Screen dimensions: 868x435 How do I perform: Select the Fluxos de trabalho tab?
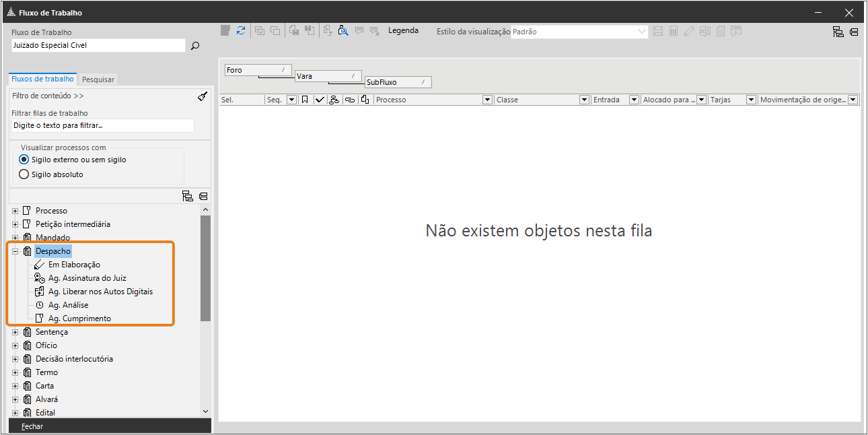click(42, 79)
